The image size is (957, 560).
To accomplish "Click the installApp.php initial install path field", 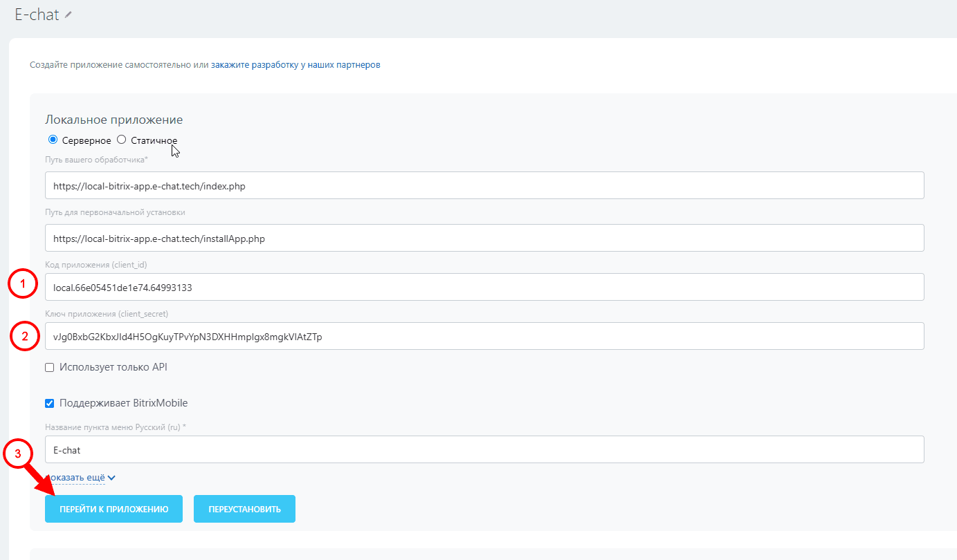I will (484, 238).
